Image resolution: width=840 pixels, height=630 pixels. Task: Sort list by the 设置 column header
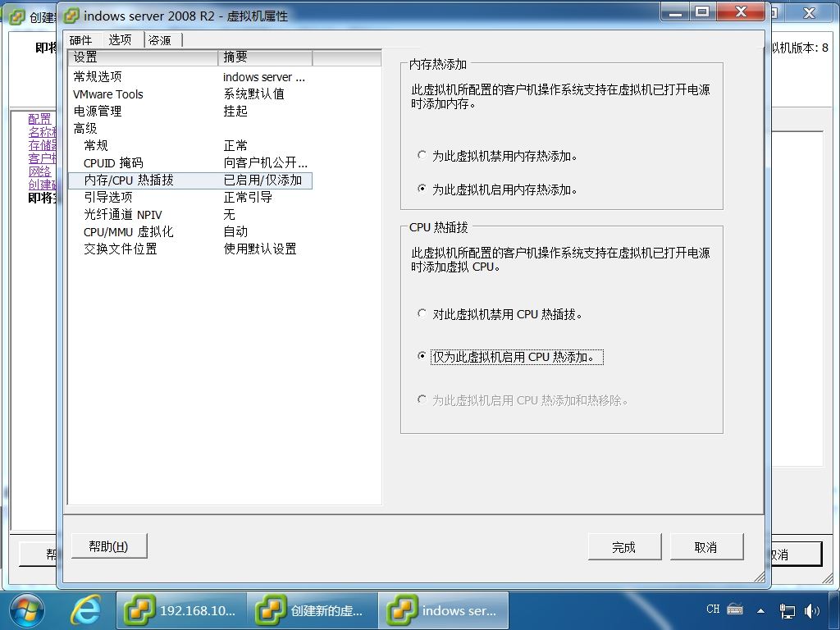click(143, 57)
